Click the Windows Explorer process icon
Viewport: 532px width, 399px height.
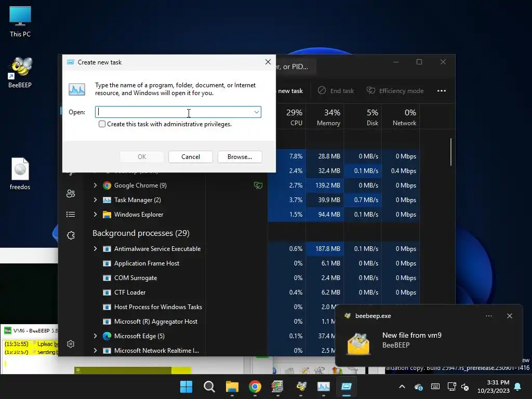[107, 215]
